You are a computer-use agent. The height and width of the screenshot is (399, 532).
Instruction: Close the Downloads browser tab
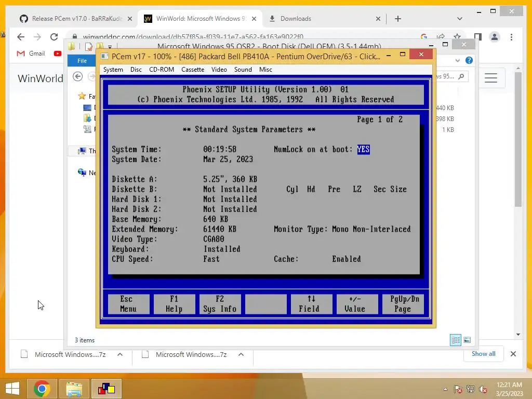pyautogui.click(x=378, y=19)
